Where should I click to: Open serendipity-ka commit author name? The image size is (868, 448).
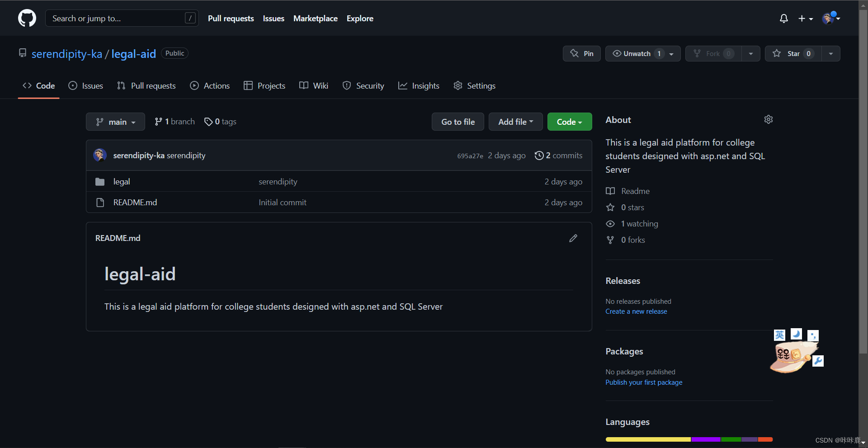coord(139,156)
